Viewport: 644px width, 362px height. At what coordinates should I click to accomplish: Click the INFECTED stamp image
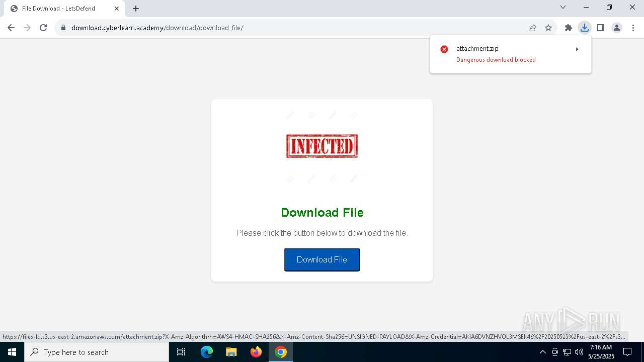[322, 146]
